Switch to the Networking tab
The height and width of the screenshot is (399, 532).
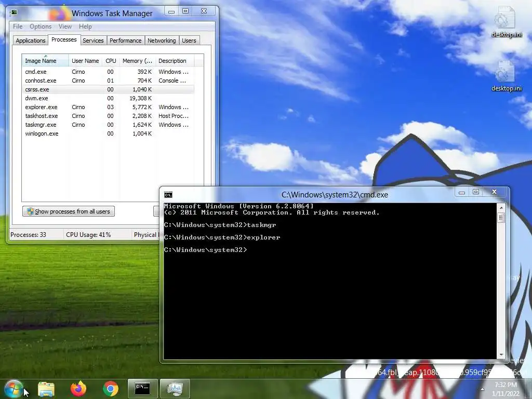[162, 41]
